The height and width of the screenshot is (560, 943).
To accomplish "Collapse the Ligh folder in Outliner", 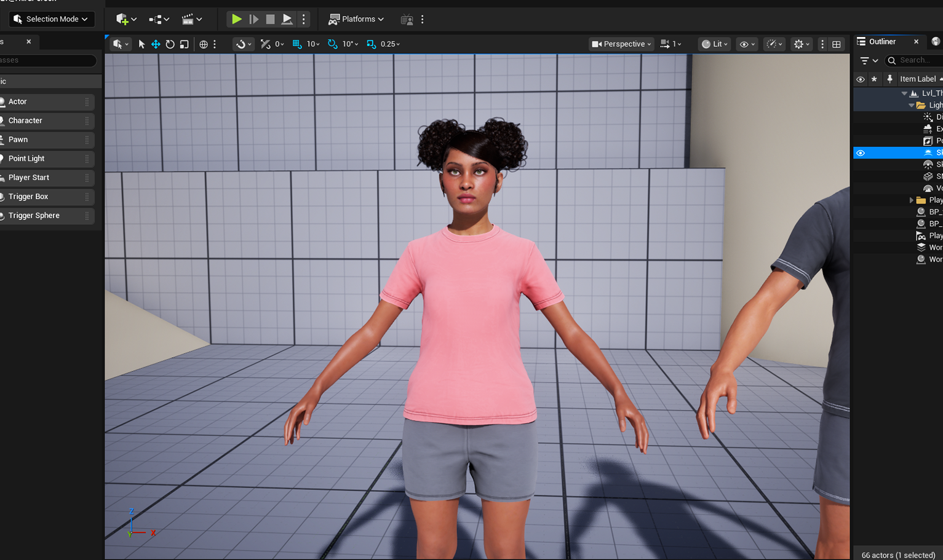I will pyautogui.click(x=911, y=105).
